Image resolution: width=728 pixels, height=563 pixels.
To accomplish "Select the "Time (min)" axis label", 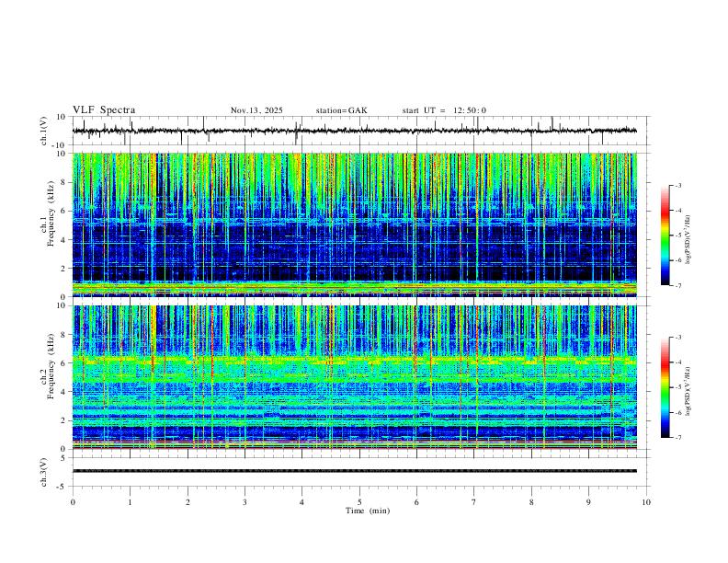I will pos(368,511).
